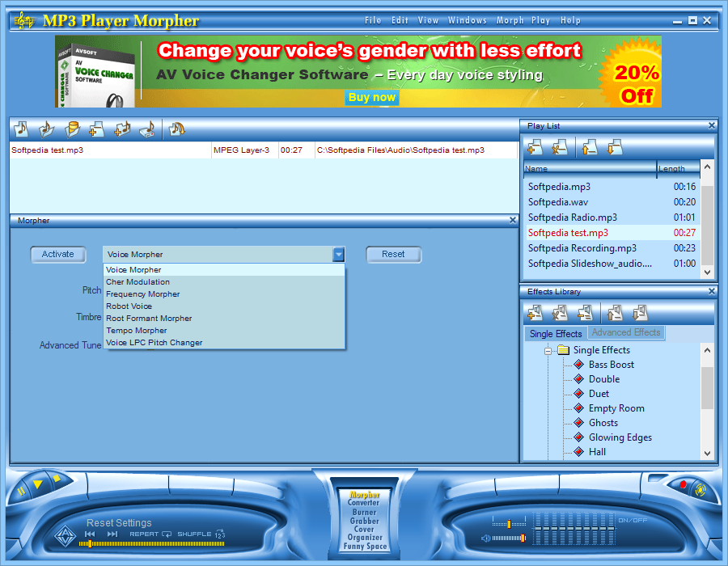The image size is (728, 566).
Task: Click the open audio folder icon in the toolbar
Action: point(46,129)
